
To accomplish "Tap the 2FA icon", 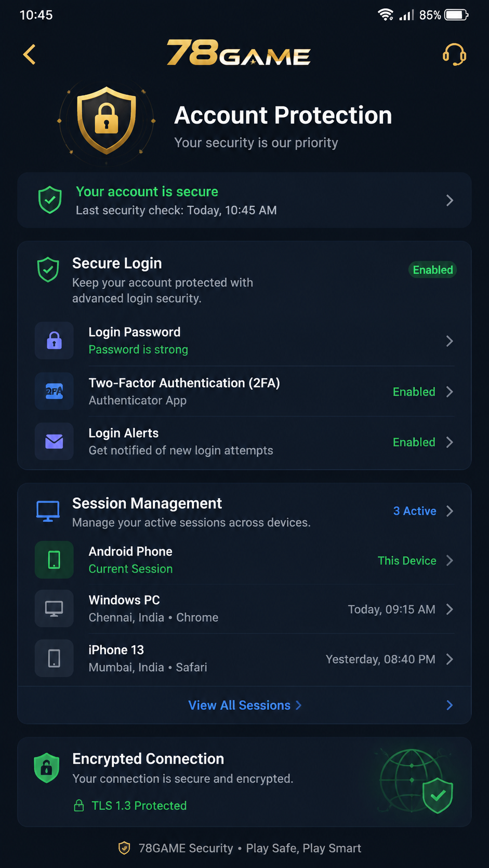I will coord(54,391).
